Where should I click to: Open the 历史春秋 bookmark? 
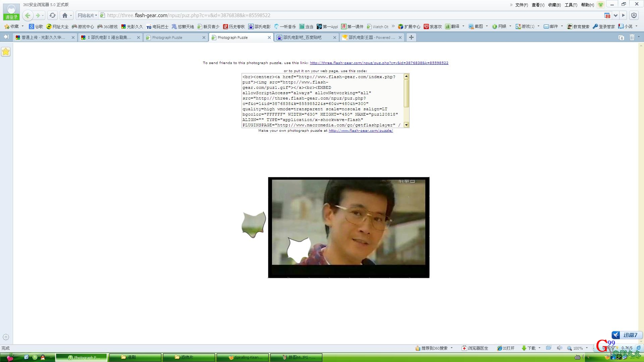tap(234, 26)
